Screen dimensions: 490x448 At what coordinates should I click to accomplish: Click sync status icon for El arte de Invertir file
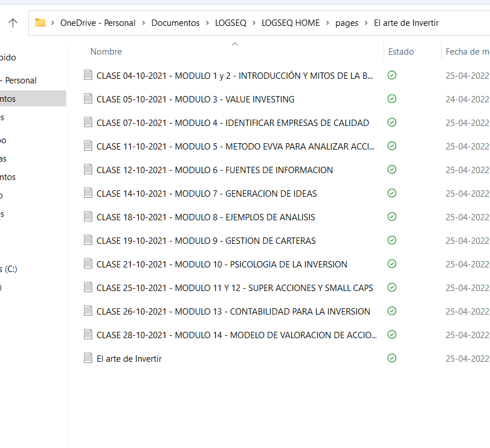coord(392,358)
